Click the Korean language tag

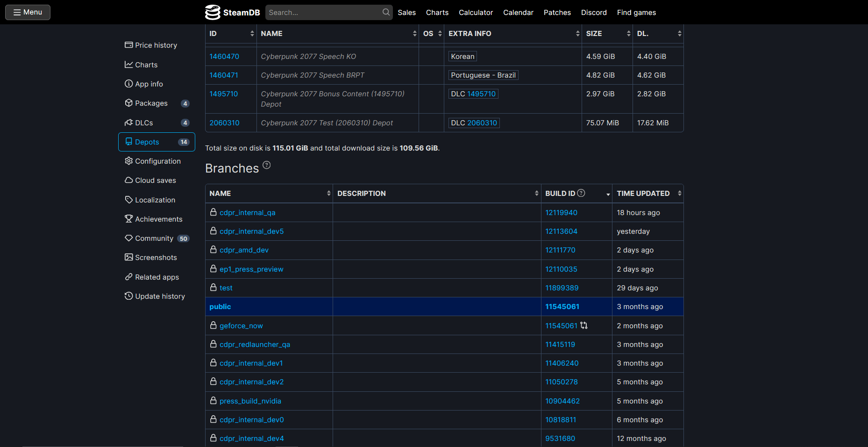coord(462,57)
